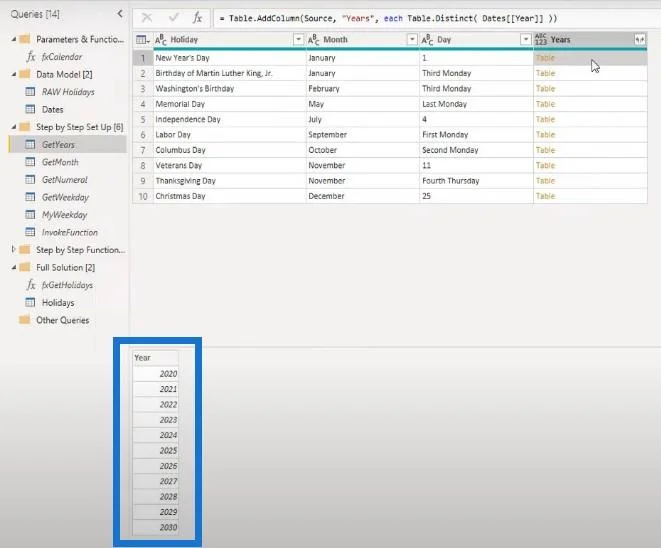Click the 'Second Monday' cell
The image size is (661, 548).
click(476, 150)
